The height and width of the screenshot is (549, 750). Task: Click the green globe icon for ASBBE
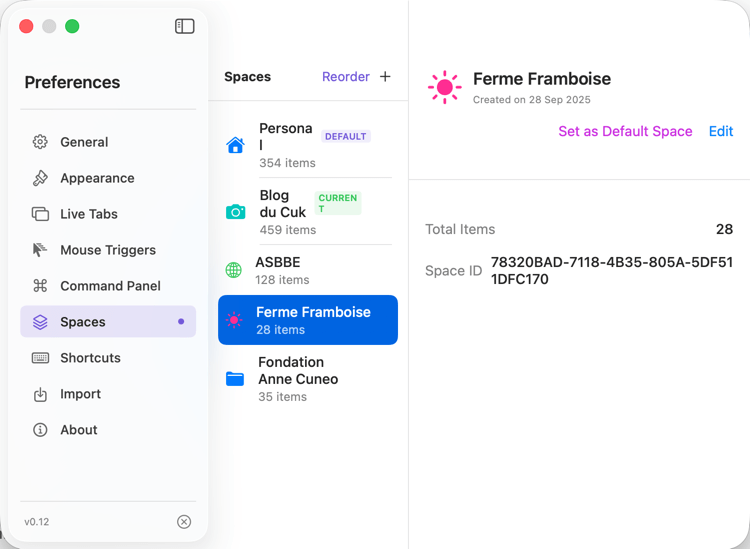pyautogui.click(x=234, y=270)
